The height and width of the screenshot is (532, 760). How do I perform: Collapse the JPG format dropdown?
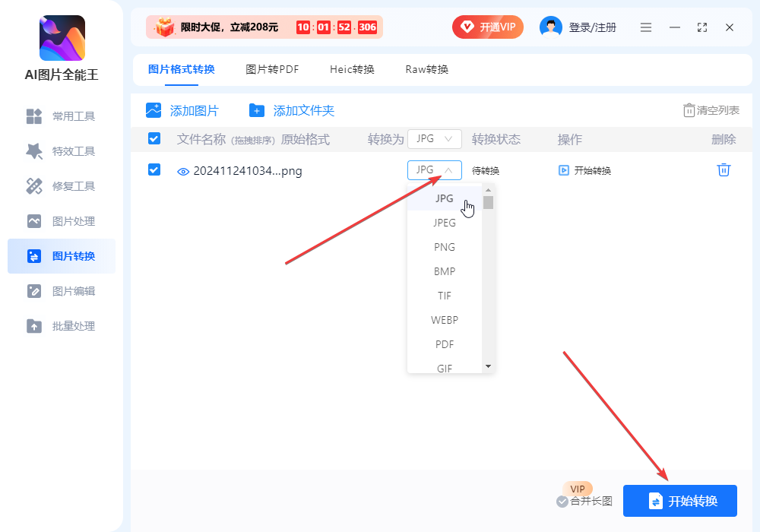434,170
